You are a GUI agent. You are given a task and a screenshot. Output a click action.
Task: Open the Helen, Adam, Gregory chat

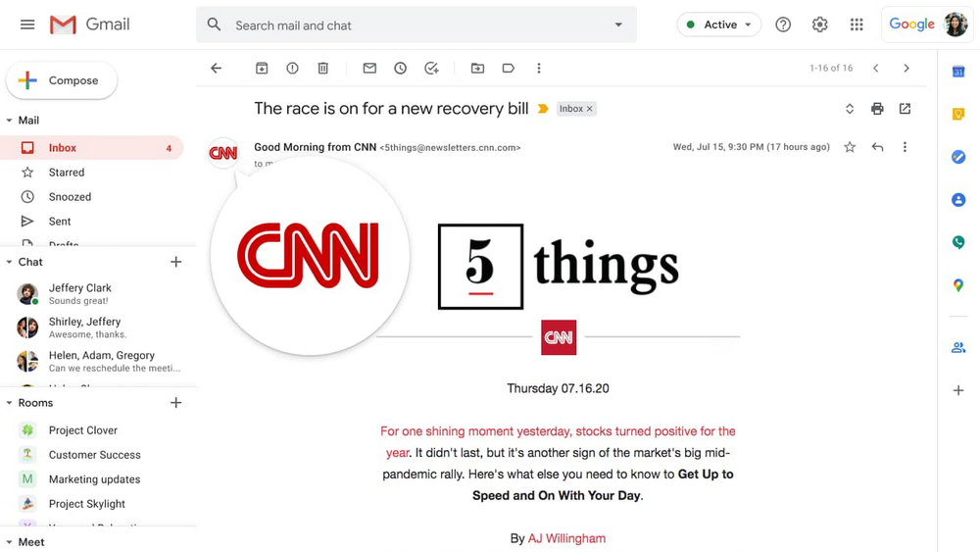pos(98,361)
